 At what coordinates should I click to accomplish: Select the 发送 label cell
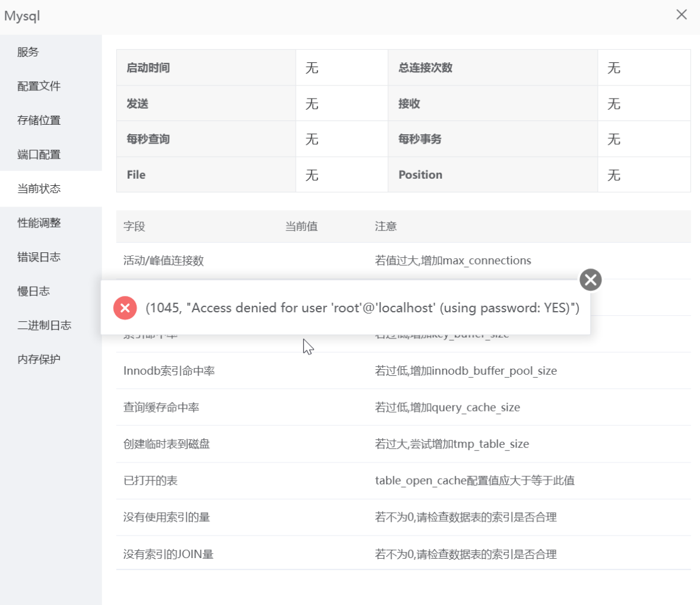(x=206, y=103)
